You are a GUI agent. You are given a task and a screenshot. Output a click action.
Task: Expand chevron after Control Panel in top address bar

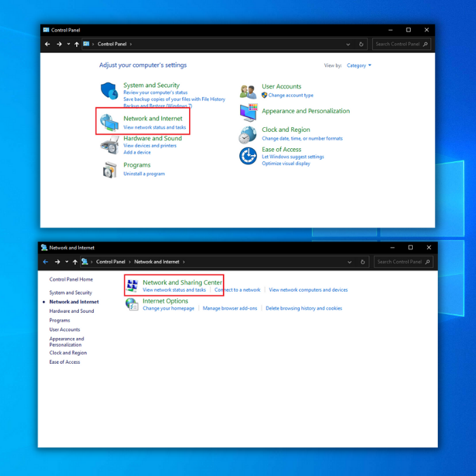[x=131, y=44]
